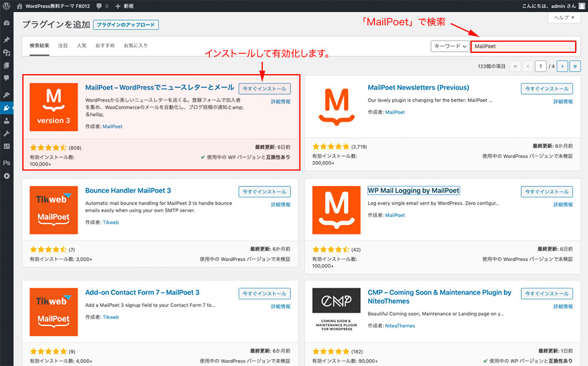Click admin user avatar
588x366 pixels.
click(x=582, y=6)
